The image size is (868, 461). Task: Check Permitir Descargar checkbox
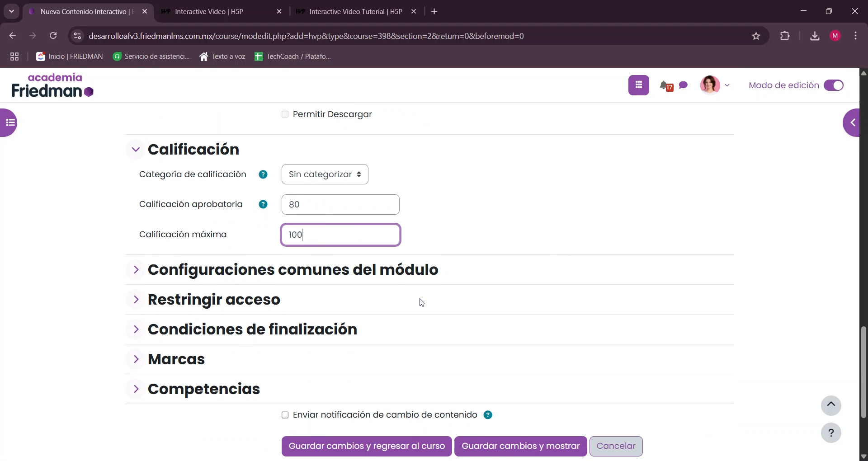pos(285,114)
